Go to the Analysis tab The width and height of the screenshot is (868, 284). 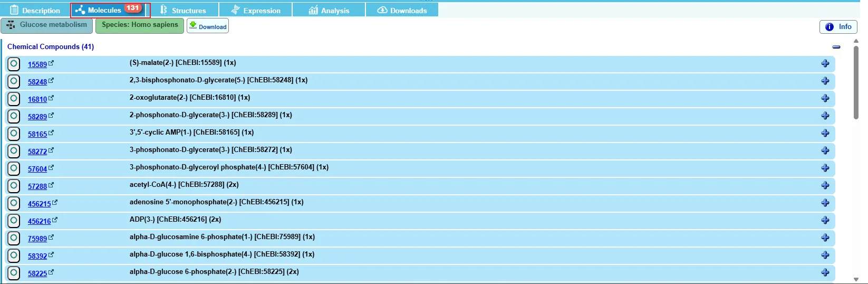click(329, 11)
